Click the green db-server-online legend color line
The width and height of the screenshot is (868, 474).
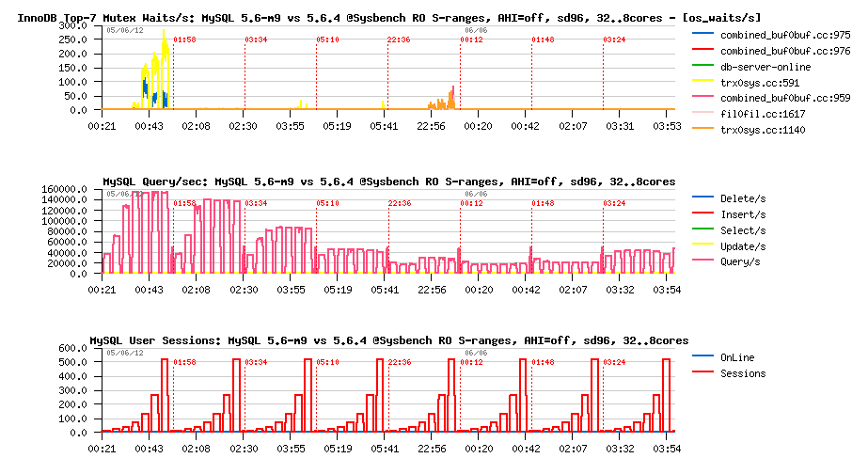(703, 65)
